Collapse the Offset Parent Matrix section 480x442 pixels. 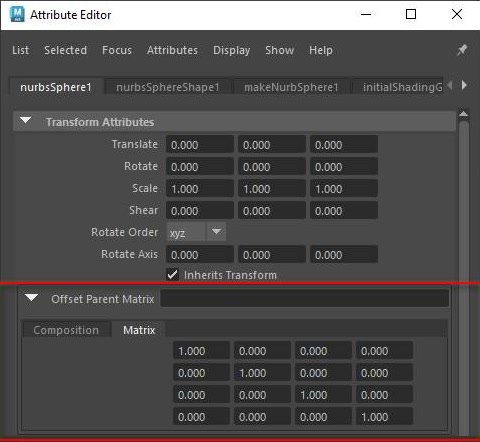[31, 298]
